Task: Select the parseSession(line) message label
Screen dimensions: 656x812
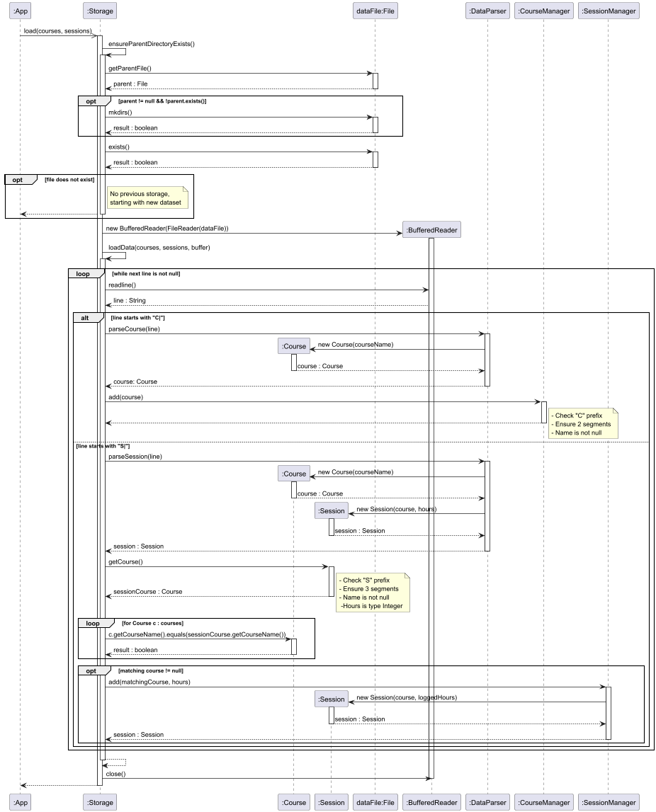Action: (135, 457)
